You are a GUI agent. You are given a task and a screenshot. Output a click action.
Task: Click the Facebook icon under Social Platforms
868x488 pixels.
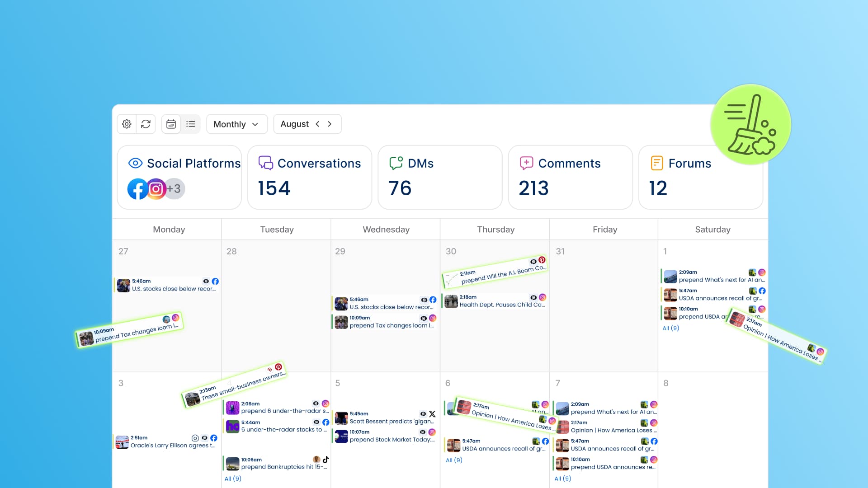[x=137, y=189]
